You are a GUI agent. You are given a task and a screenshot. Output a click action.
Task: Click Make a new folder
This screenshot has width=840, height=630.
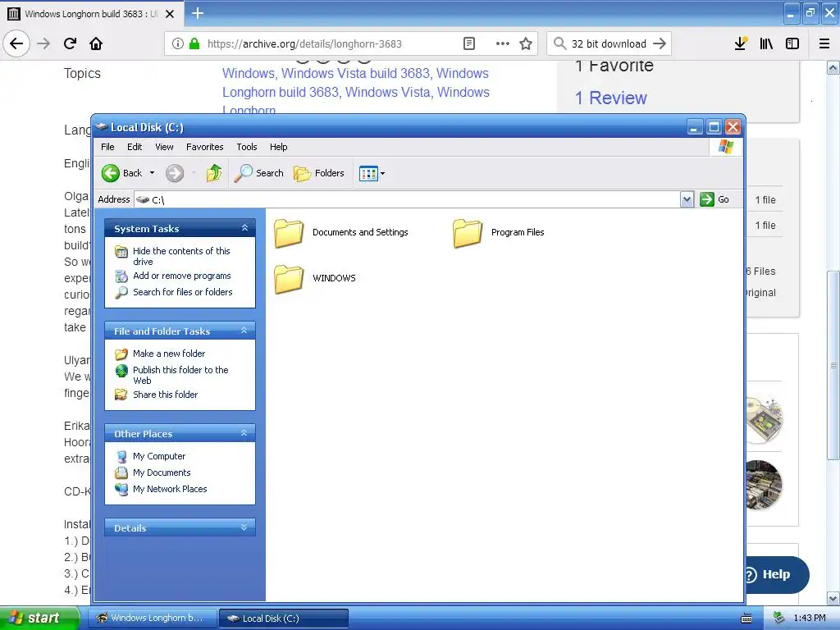click(x=169, y=354)
